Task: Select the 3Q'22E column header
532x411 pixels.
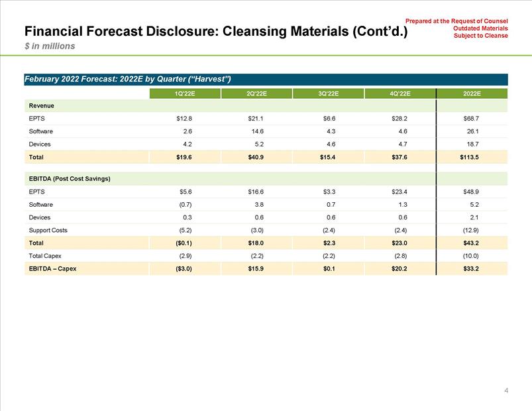Action: click(x=328, y=93)
